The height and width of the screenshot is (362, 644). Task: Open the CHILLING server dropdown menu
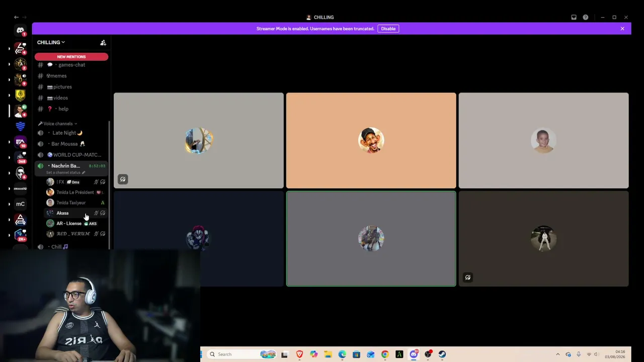(51, 42)
